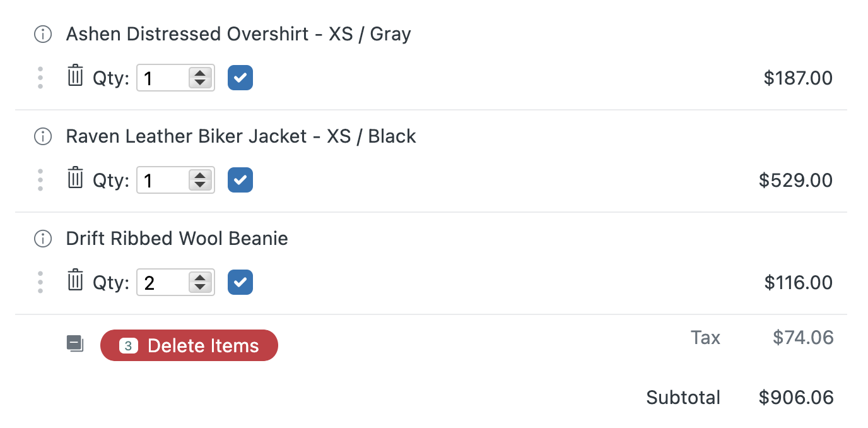Raise beanie quantity via up arrow
This screenshot has width=868, height=428.
[201, 277]
